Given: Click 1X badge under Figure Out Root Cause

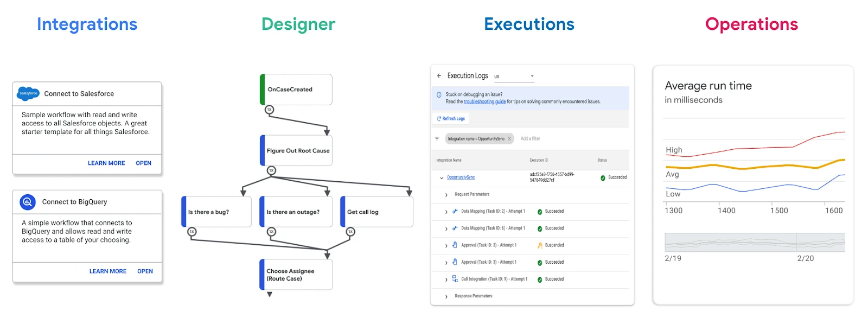Looking at the screenshot, I should point(271,170).
